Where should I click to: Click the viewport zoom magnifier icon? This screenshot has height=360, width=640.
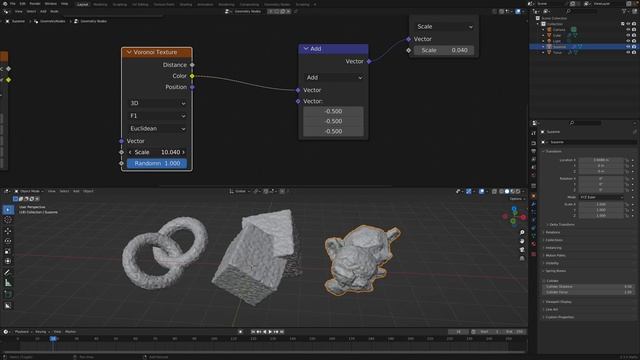pyautogui.click(x=522, y=232)
